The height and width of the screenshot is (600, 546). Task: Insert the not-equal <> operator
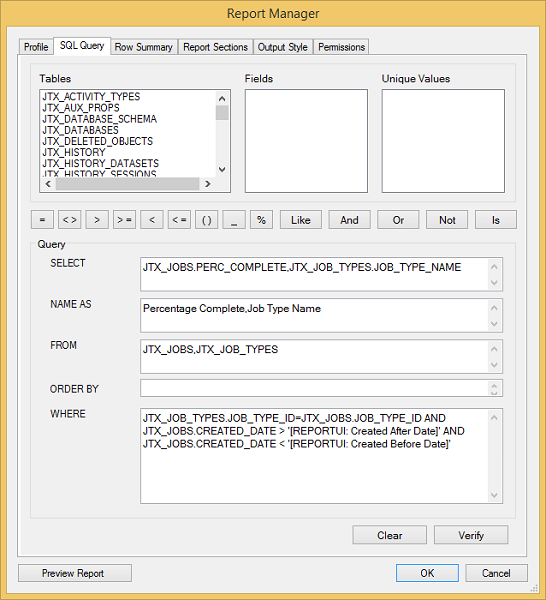(x=70, y=220)
